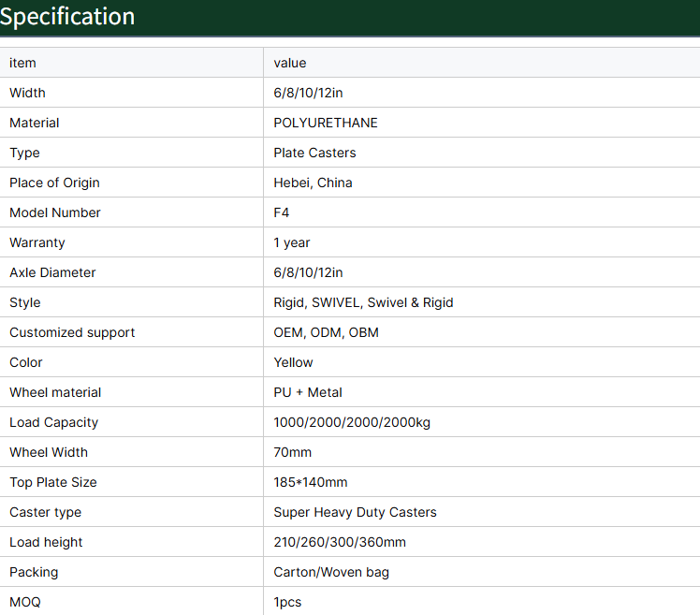The width and height of the screenshot is (700, 615).
Task: Select the 70mm wheel width value
Action: pos(292,452)
